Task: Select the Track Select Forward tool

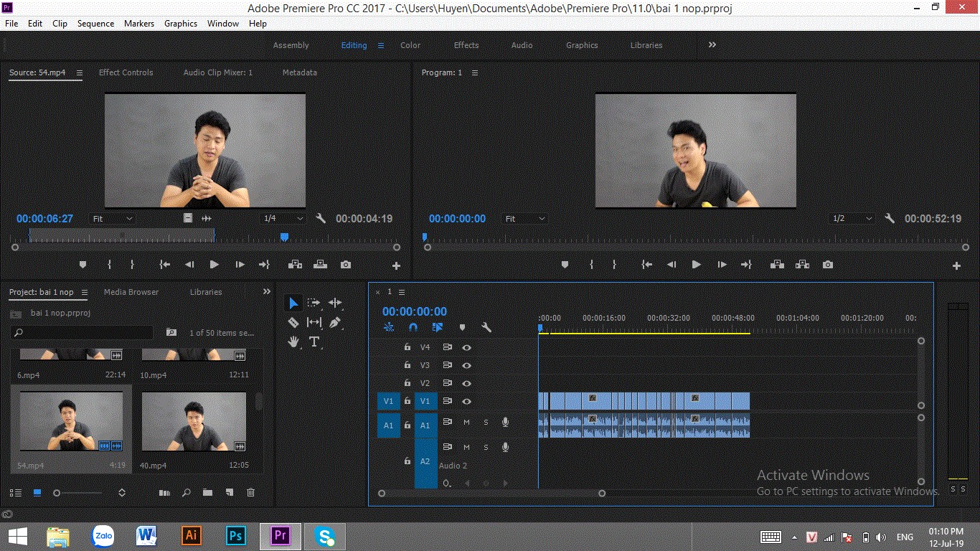Action: pyautogui.click(x=314, y=303)
